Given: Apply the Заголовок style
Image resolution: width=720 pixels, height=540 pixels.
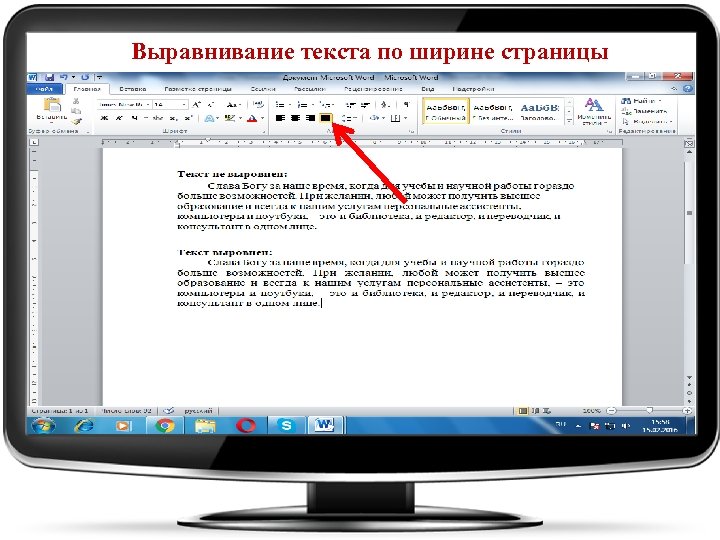Looking at the screenshot, I should [540, 112].
